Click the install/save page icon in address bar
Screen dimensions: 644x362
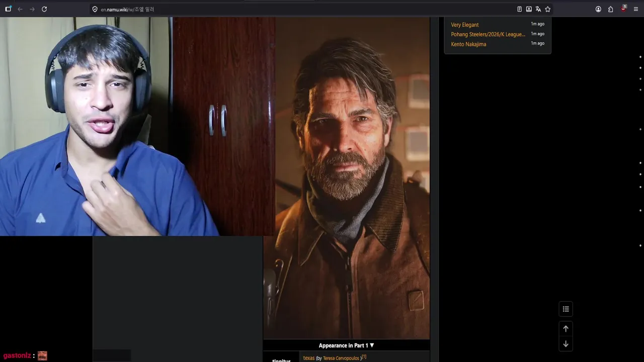pyautogui.click(x=529, y=9)
